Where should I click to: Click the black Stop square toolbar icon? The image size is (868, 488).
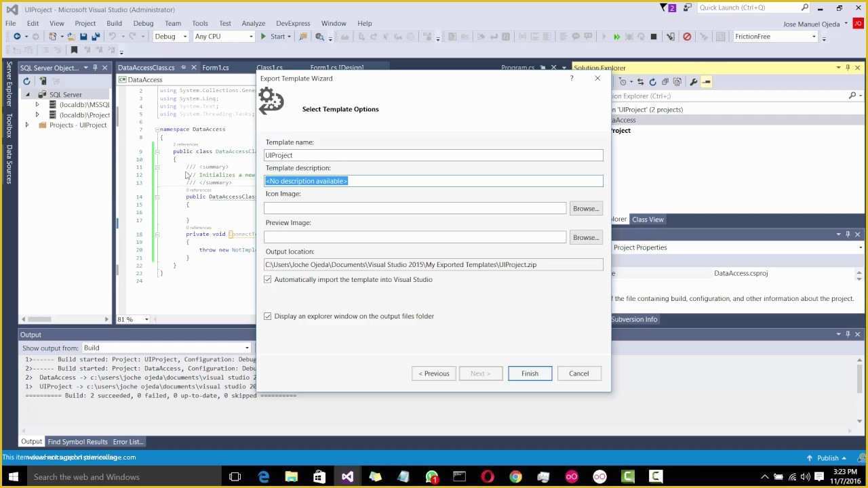tap(654, 37)
